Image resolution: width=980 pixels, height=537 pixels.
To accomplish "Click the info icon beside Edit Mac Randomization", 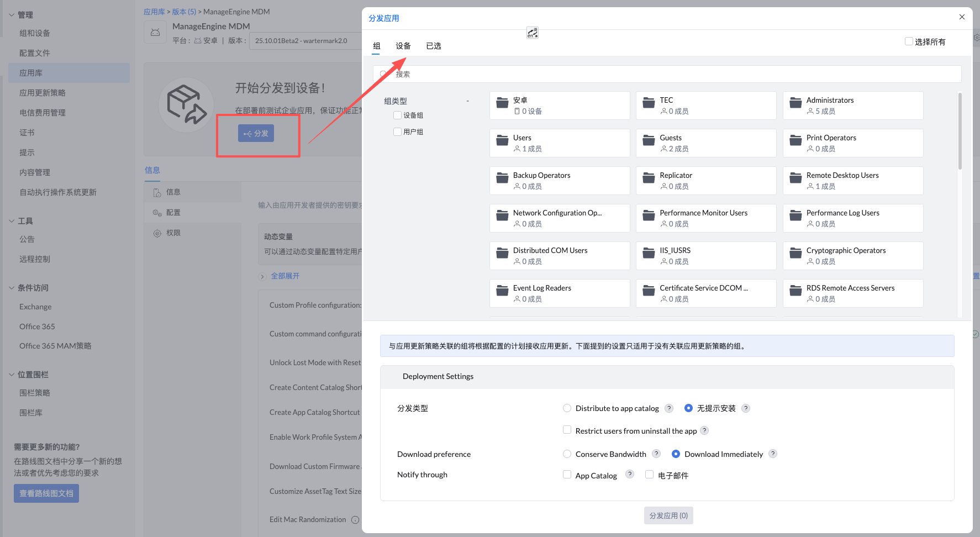I will 355,520.
